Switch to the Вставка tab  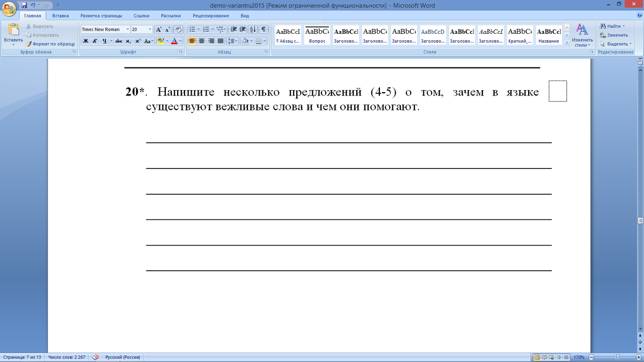[60, 16]
